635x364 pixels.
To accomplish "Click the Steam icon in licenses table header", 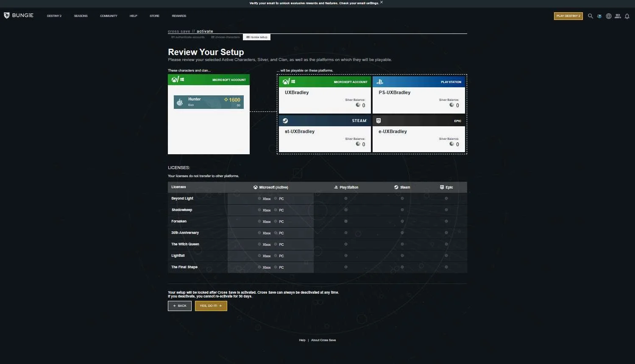I will click(396, 187).
